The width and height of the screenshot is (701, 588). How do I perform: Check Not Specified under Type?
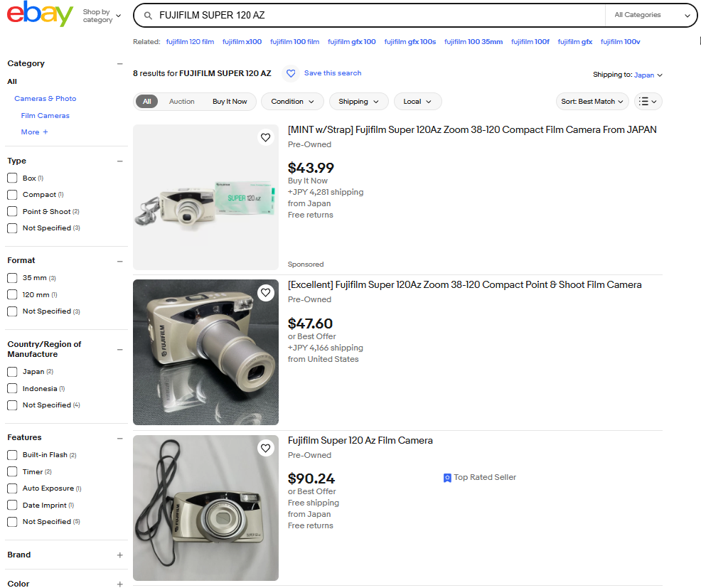click(x=13, y=228)
